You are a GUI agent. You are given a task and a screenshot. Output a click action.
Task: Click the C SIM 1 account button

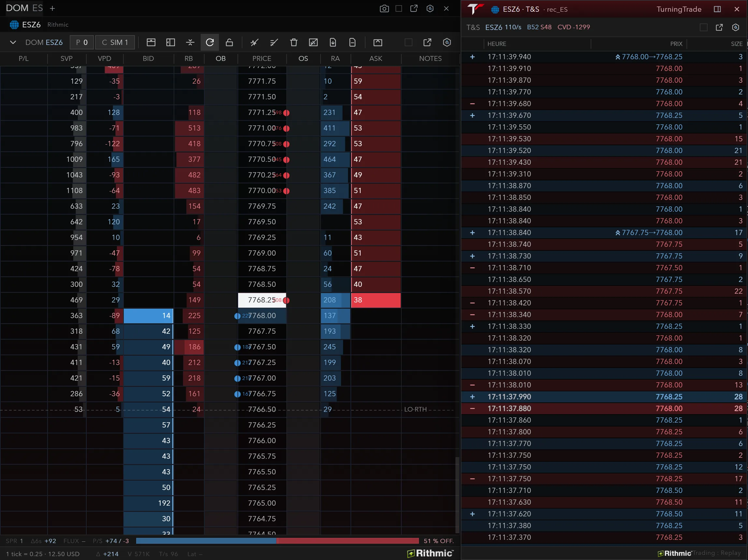[x=115, y=42]
